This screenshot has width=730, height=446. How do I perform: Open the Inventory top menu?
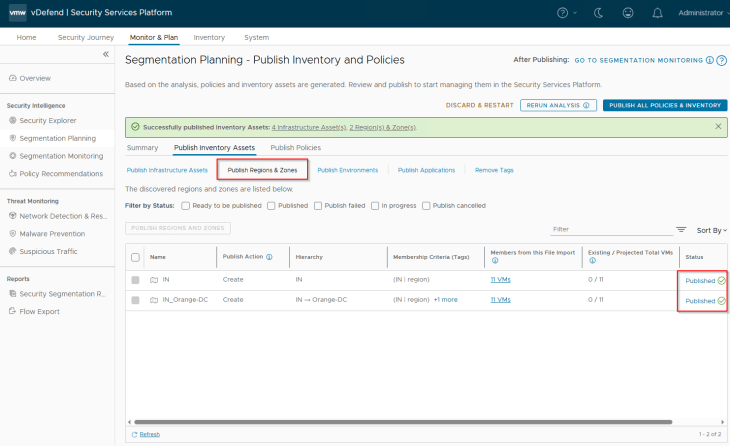[209, 37]
